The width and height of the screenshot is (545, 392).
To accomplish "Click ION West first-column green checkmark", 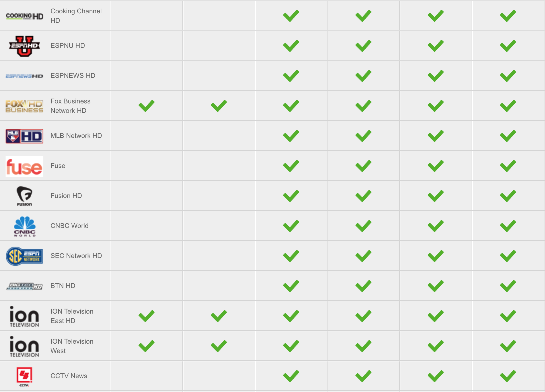I will pyautogui.click(x=147, y=346).
